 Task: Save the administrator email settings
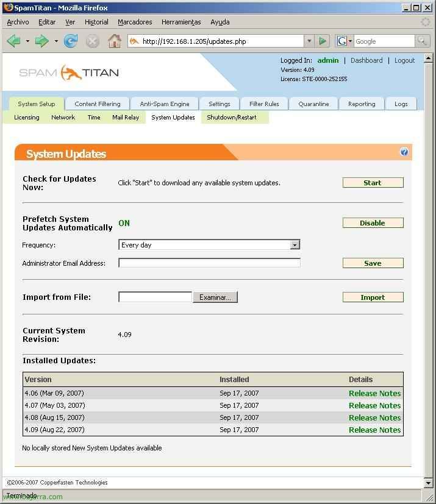click(x=373, y=263)
